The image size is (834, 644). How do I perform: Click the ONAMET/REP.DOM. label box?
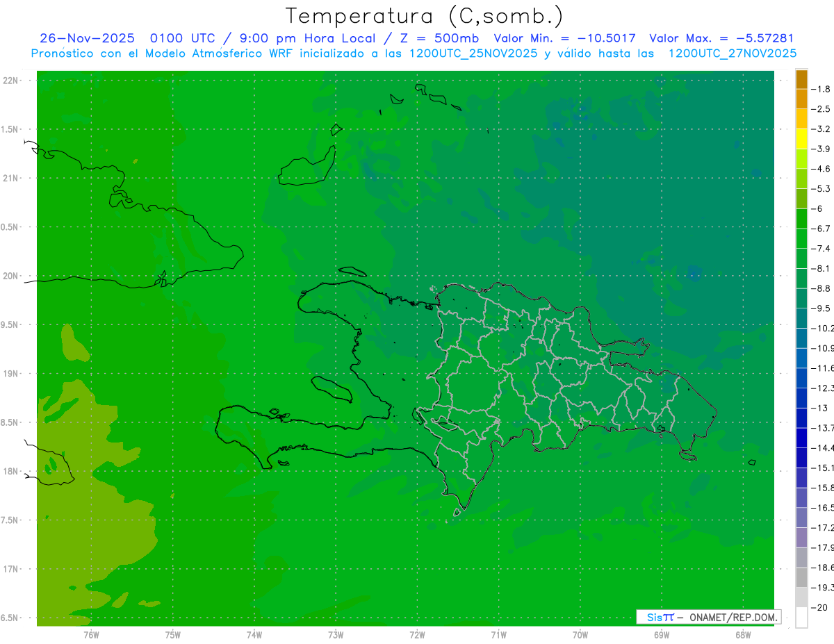tap(709, 617)
